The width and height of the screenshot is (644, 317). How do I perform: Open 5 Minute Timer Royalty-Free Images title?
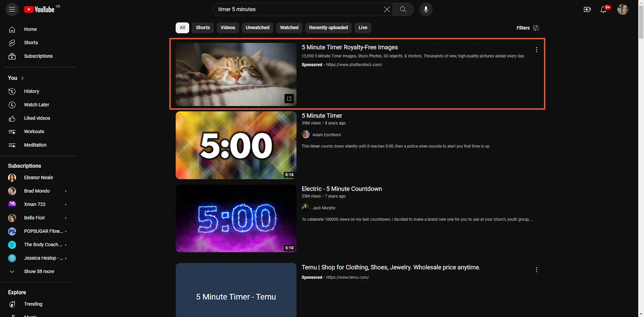[x=350, y=47]
